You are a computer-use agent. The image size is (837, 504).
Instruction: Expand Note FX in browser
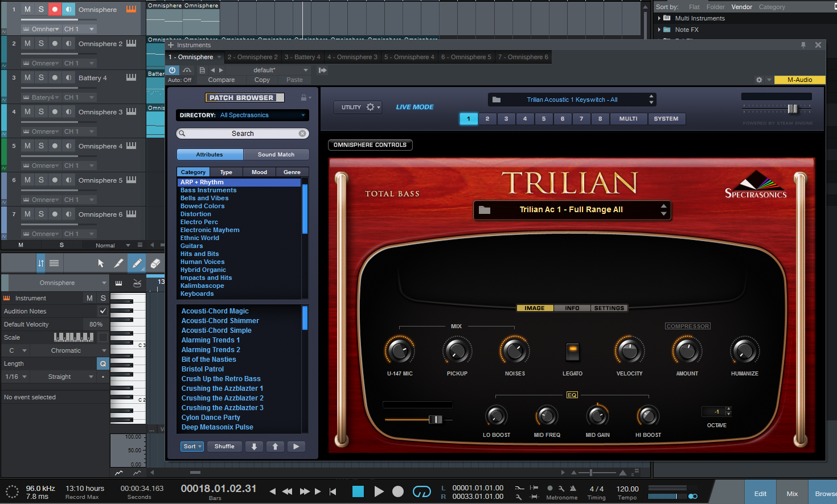tap(659, 30)
